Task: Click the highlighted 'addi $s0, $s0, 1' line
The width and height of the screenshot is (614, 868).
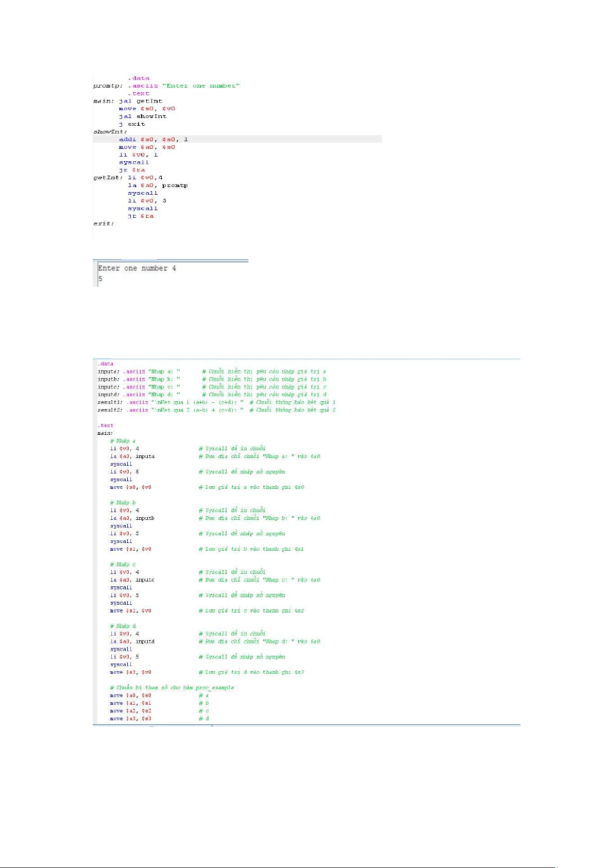Action: point(153,140)
